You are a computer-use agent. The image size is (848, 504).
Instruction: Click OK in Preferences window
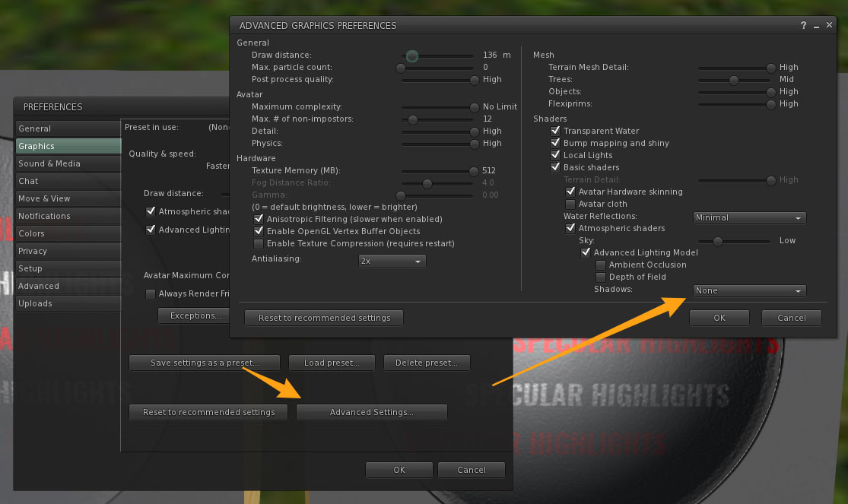tap(399, 470)
